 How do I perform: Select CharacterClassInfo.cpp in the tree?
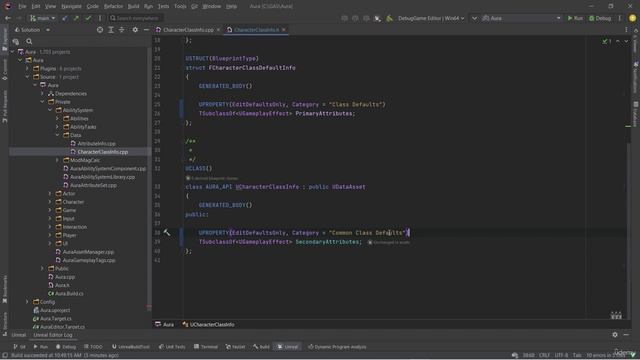[102, 152]
